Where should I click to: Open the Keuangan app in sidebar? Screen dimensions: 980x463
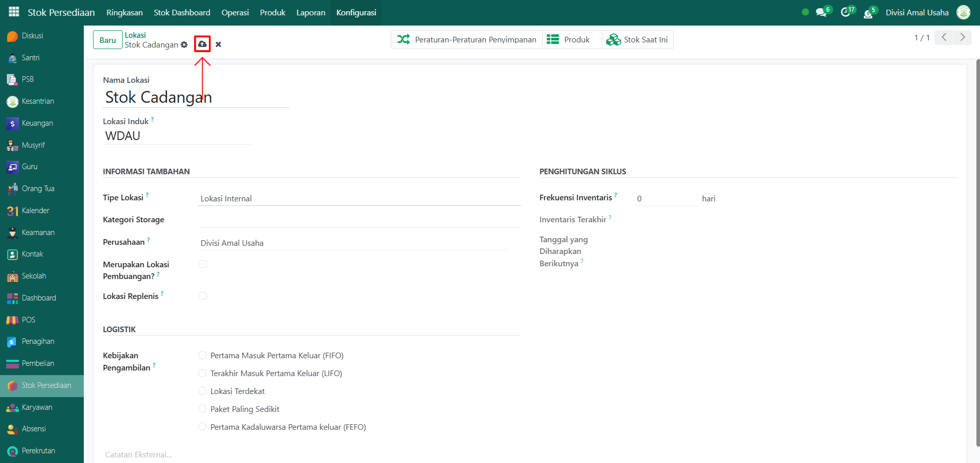pyautogui.click(x=37, y=123)
